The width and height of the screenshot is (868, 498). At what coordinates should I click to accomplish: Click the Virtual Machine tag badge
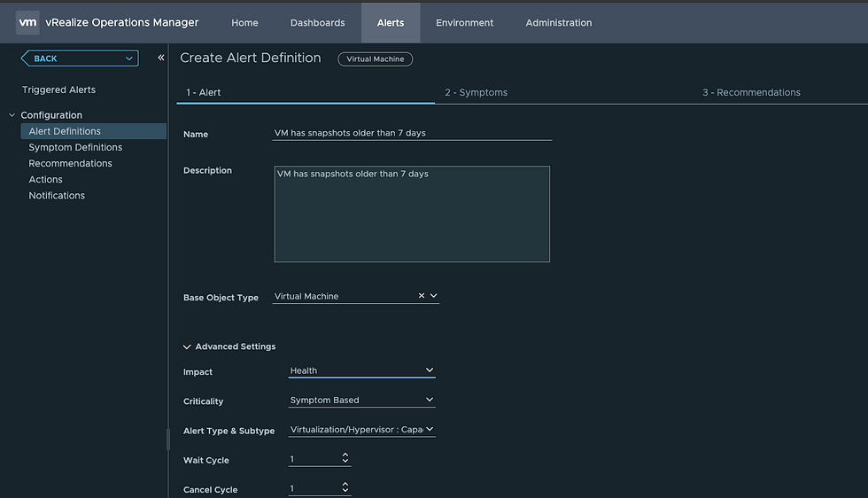(376, 58)
